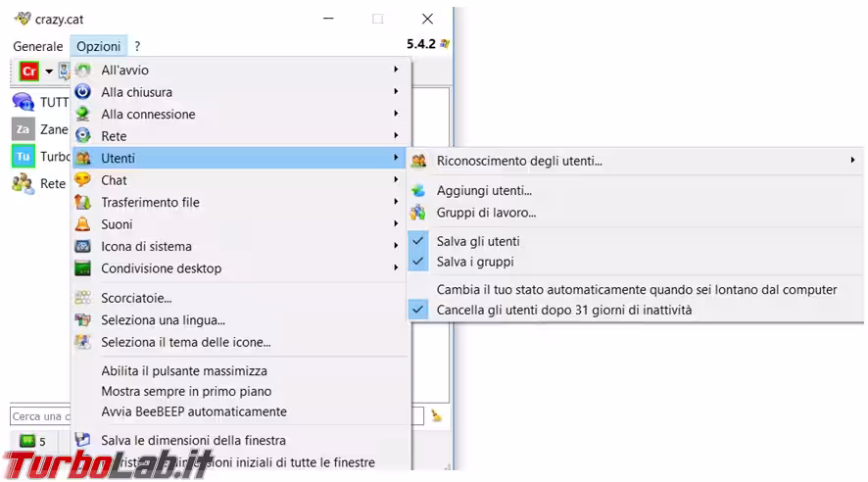The image size is (868, 482).
Task: Click the Chat smiley icon in menu
Action: tap(83, 180)
